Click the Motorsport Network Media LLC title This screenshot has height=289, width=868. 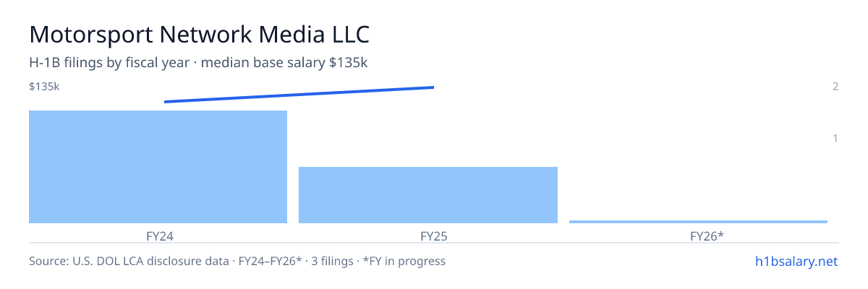[200, 34]
